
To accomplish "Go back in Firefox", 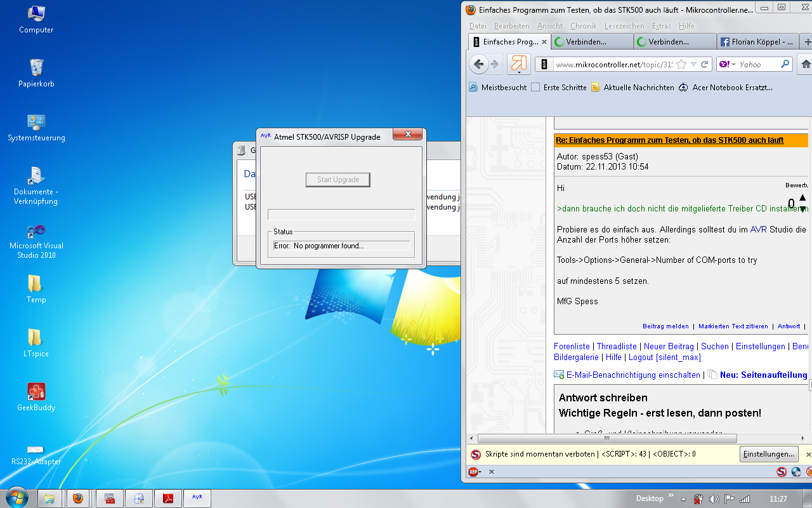I will (x=480, y=63).
